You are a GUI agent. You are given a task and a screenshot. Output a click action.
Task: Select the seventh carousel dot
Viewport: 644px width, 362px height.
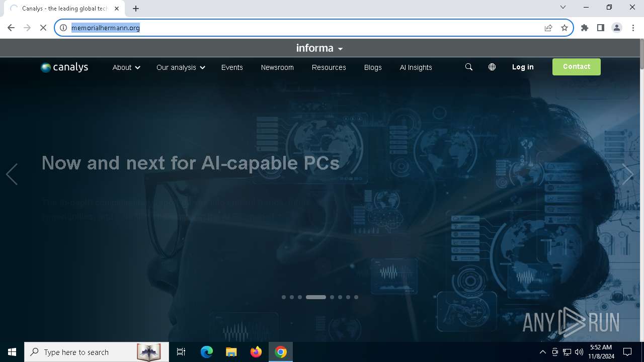[348, 297]
